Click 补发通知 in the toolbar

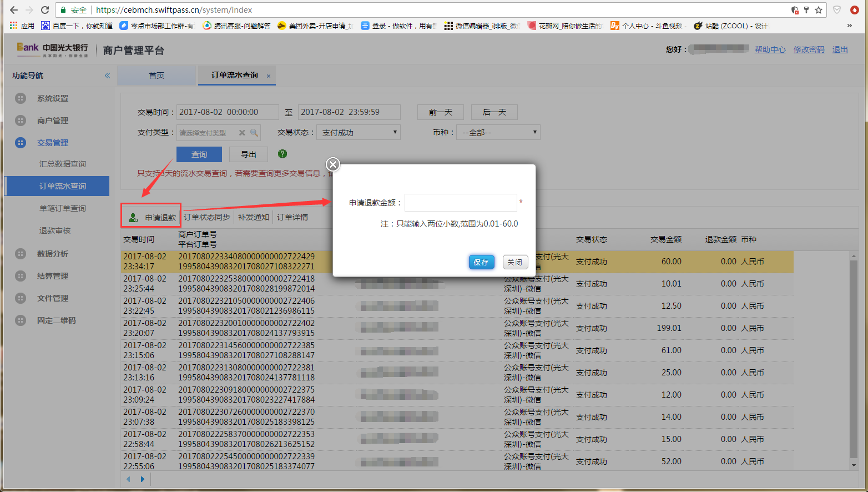pos(254,217)
